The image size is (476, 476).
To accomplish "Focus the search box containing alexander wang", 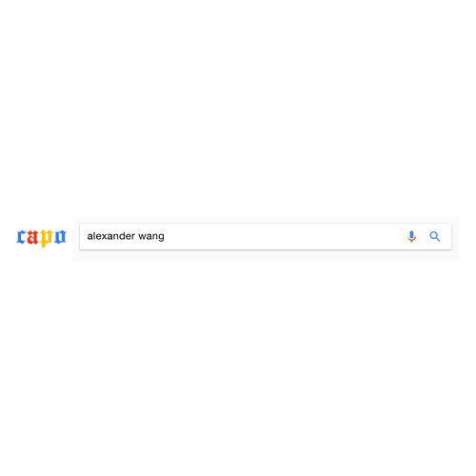I will (266, 236).
